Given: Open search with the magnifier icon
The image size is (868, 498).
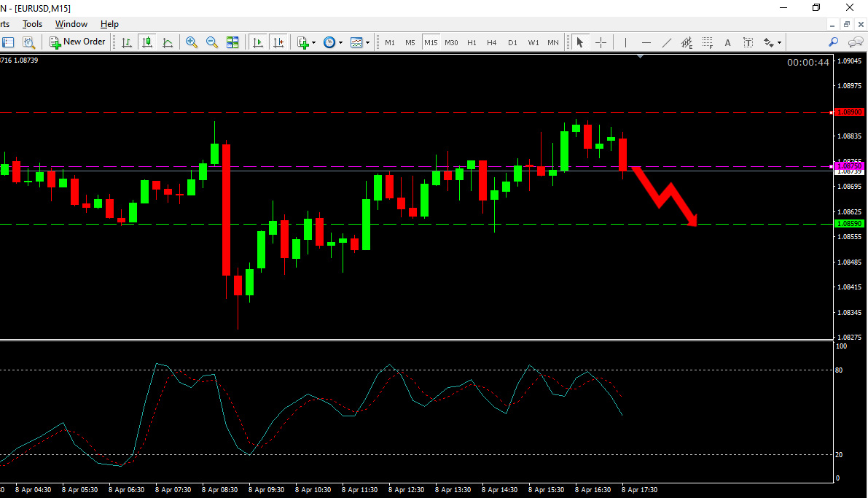Looking at the screenshot, I should coord(833,42).
